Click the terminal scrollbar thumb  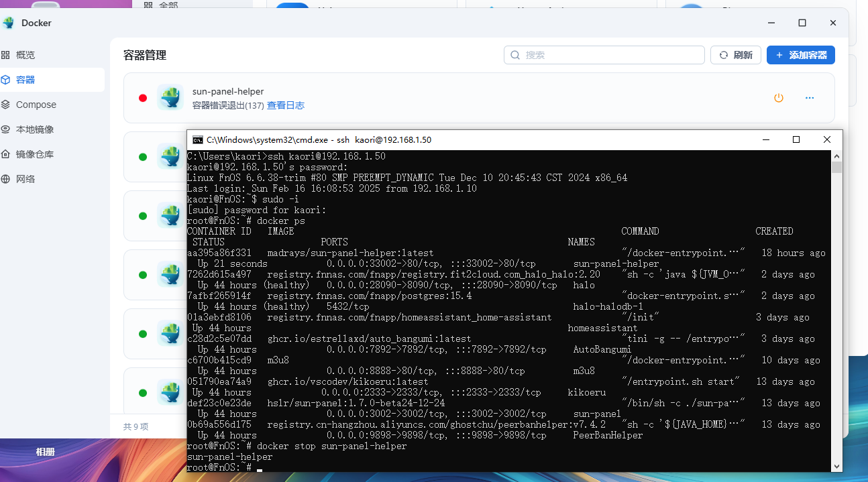[836, 167]
